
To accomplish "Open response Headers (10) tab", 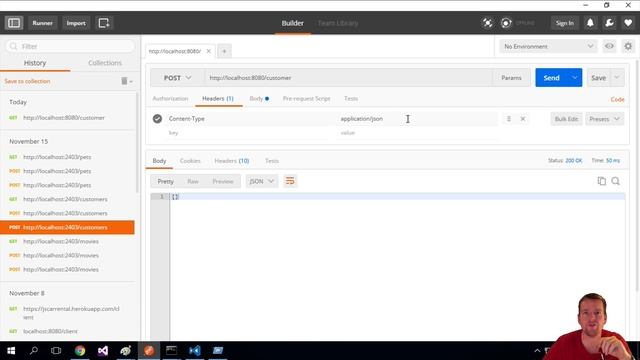I will pos(232,161).
